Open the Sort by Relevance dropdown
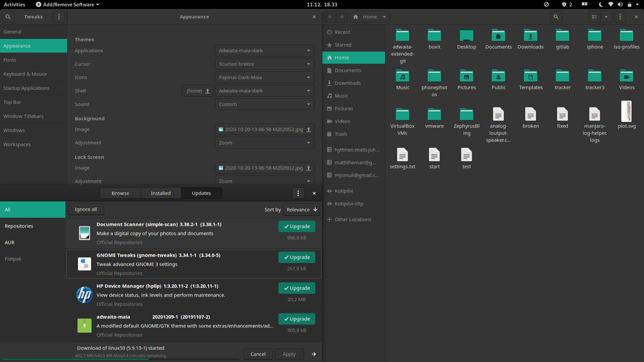The height and width of the screenshot is (362, 644). coord(301,209)
